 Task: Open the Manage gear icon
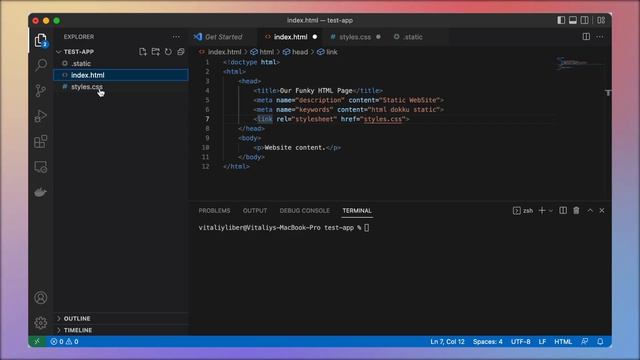coord(41,323)
